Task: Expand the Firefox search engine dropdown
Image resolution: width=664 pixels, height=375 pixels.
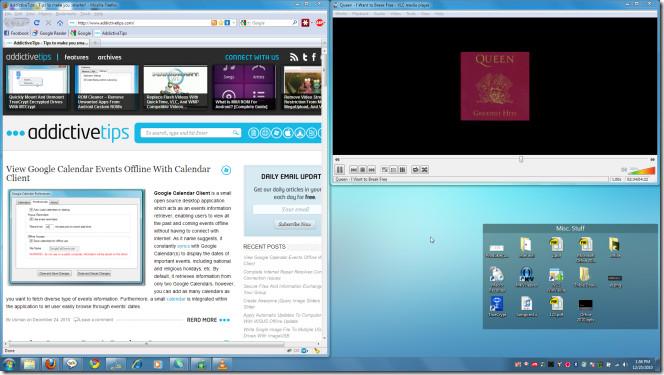Action: [x=244, y=23]
